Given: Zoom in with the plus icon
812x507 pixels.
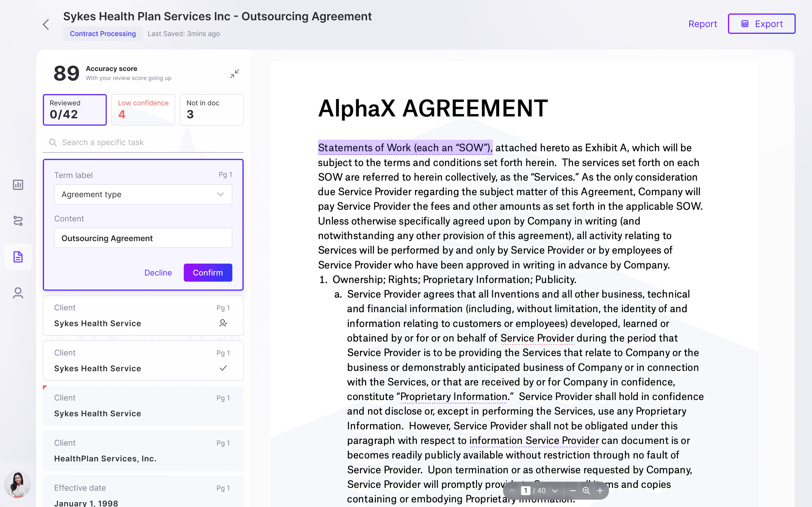Looking at the screenshot, I should pos(600,491).
